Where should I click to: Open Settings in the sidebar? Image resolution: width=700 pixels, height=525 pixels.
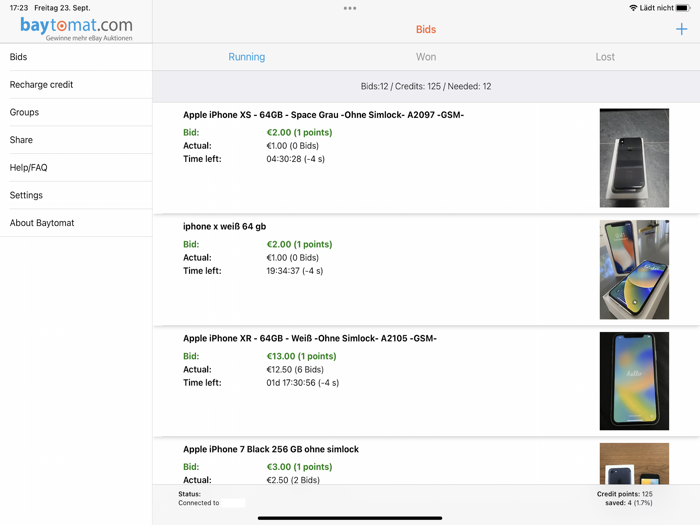[76, 195]
